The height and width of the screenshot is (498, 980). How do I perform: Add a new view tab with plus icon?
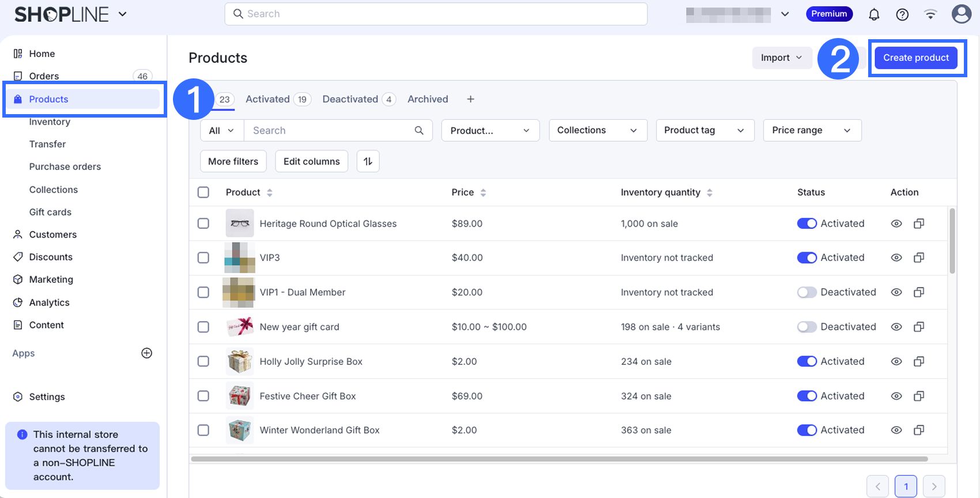tap(470, 99)
